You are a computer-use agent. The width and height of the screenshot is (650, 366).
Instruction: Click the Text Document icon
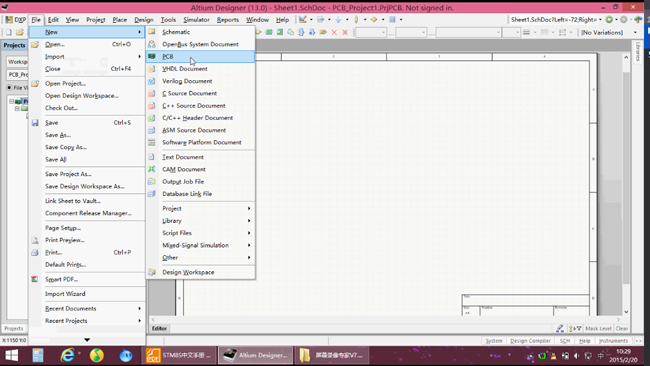[152, 157]
